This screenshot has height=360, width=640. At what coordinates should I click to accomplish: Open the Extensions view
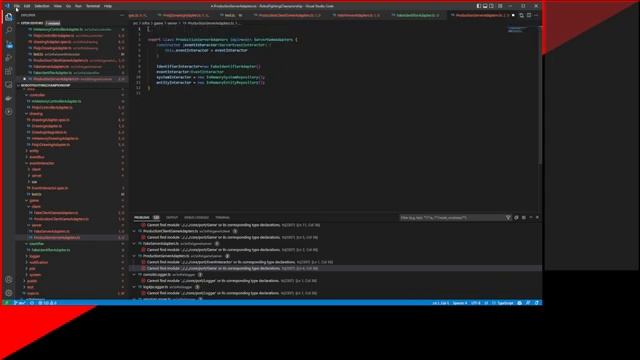(x=9, y=71)
